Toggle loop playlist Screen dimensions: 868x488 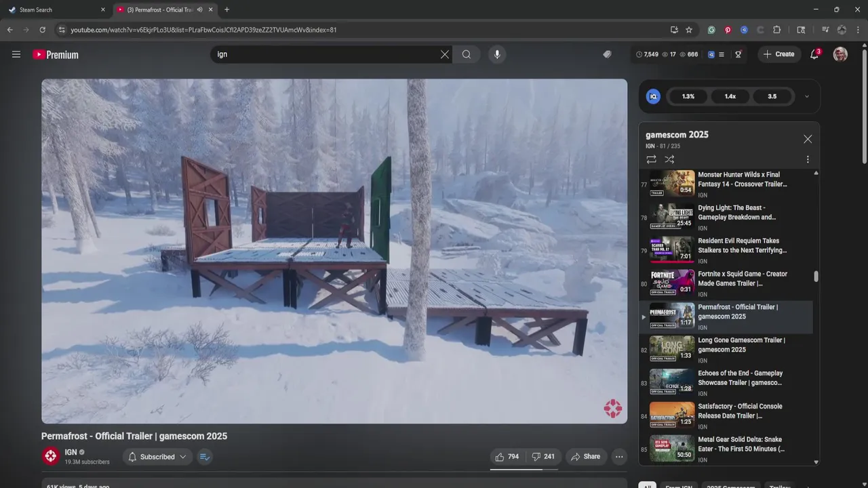tap(651, 159)
